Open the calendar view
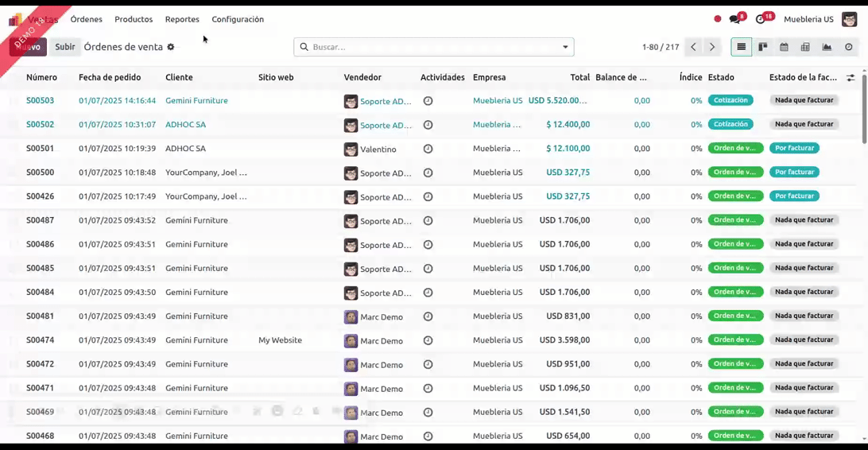This screenshot has height=450, width=868. pos(784,47)
